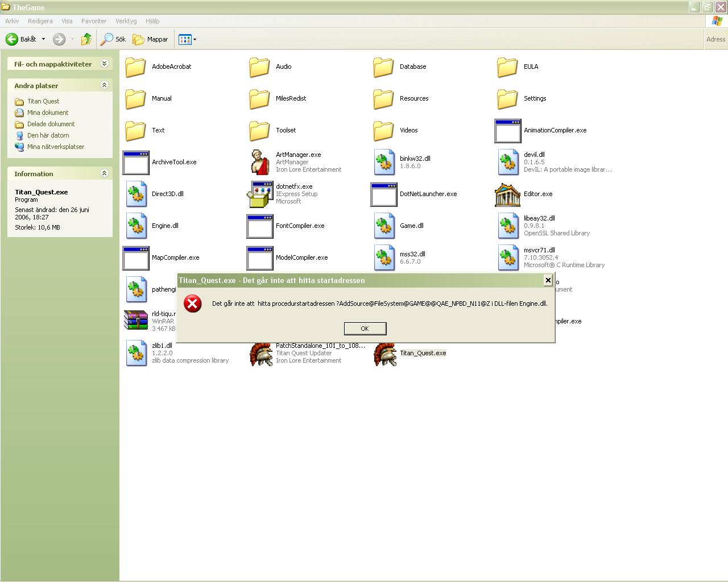The image size is (728, 582).
Task: Collapse the Information panel
Action: point(105,173)
